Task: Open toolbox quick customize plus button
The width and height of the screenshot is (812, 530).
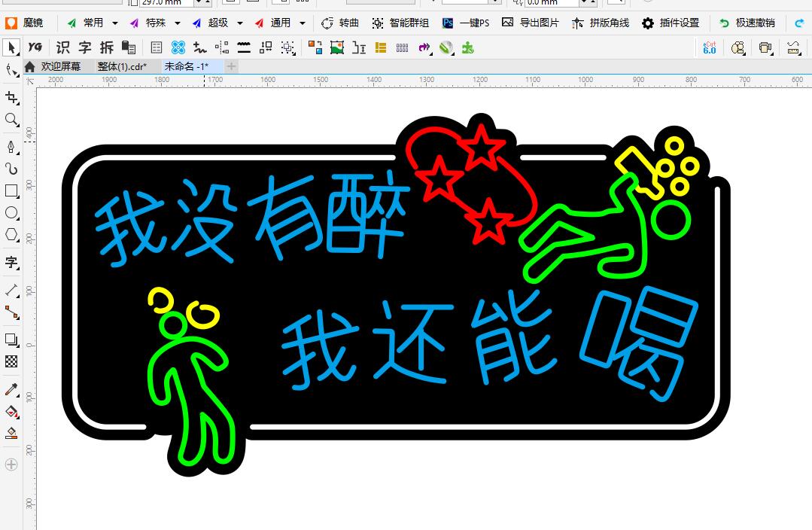Action: (11, 465)
